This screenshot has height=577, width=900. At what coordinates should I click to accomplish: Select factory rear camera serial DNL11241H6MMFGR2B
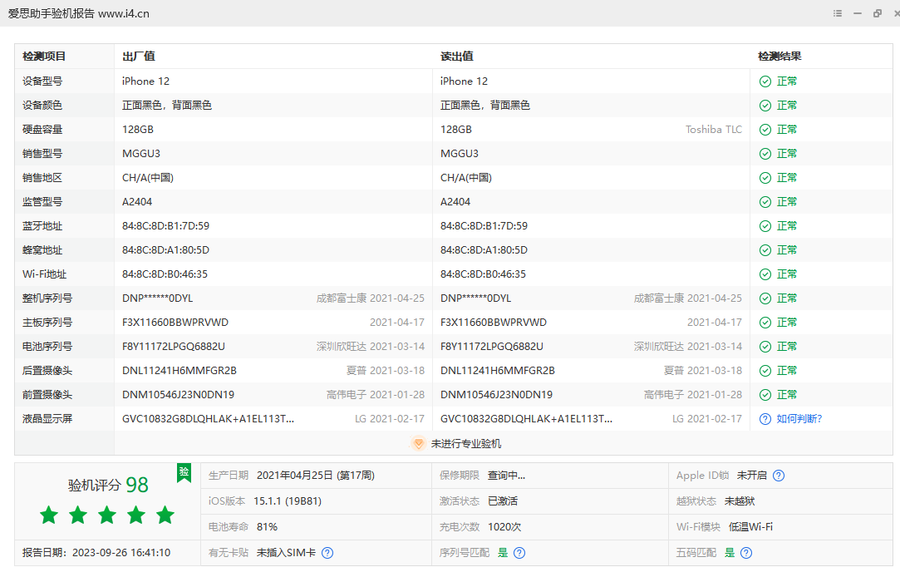179,371
